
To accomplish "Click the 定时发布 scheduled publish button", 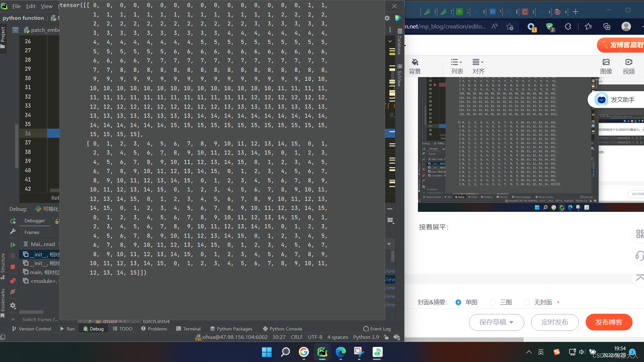I will click(554, 322).
